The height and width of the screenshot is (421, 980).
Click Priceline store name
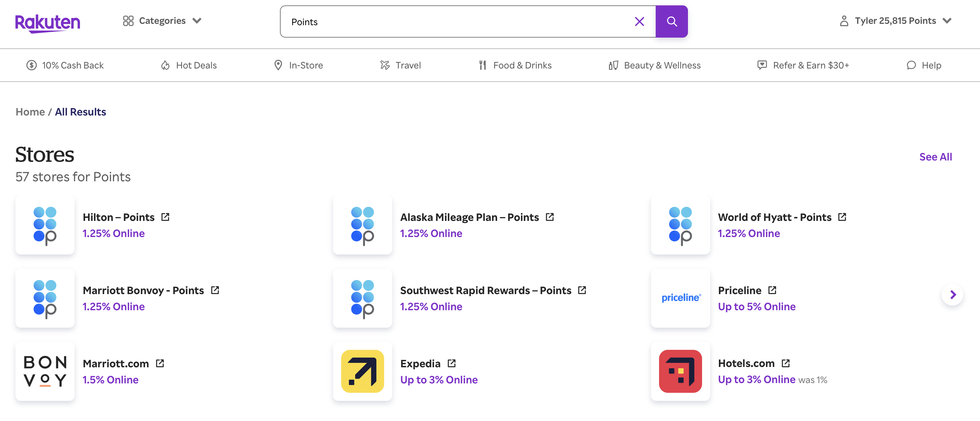[740, 290]
